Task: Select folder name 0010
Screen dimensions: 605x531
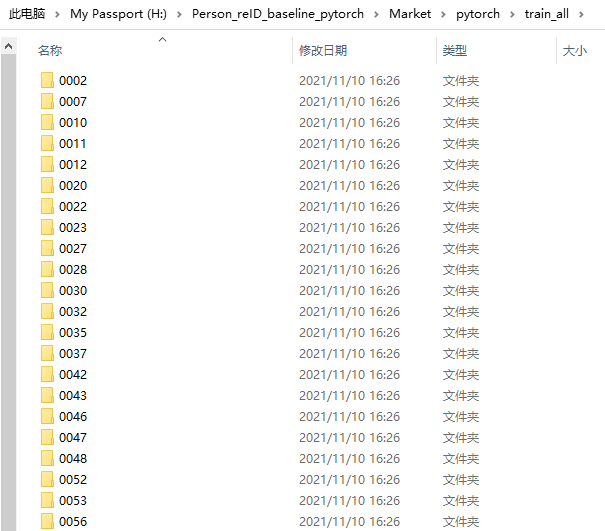Action: tap(73, 122)
